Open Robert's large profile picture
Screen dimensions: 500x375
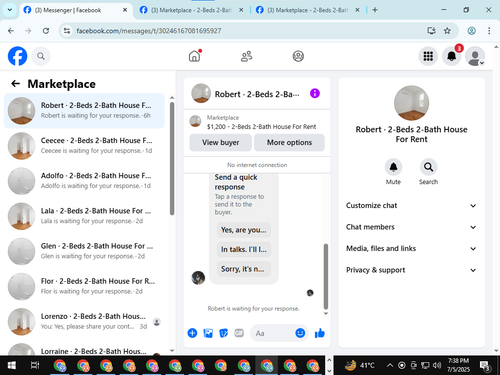click(411, 103)
